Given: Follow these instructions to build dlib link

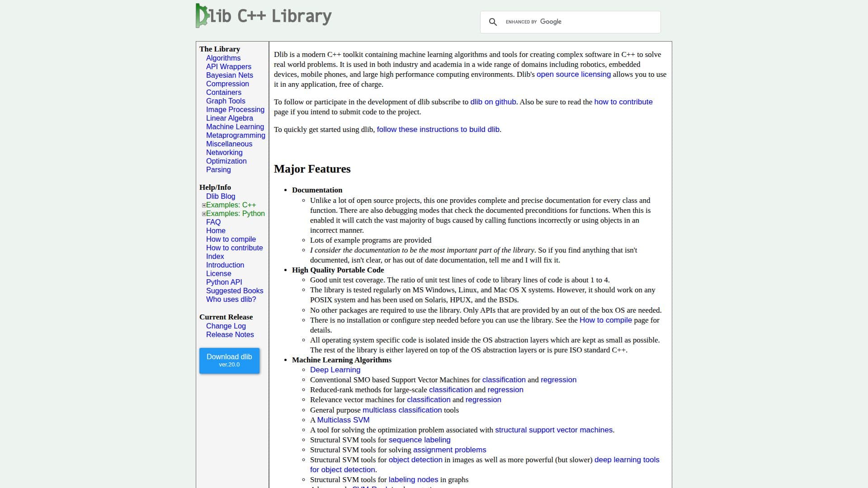Looking at the screenshot, I should (438, 129).
